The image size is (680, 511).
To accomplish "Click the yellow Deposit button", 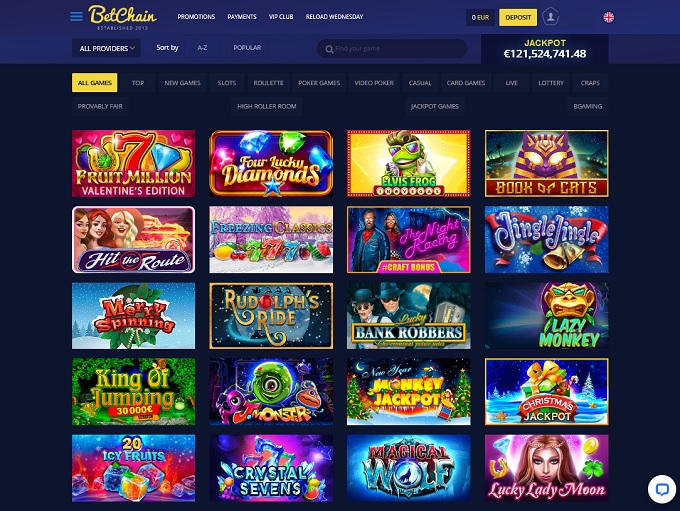I will point(518,17).
